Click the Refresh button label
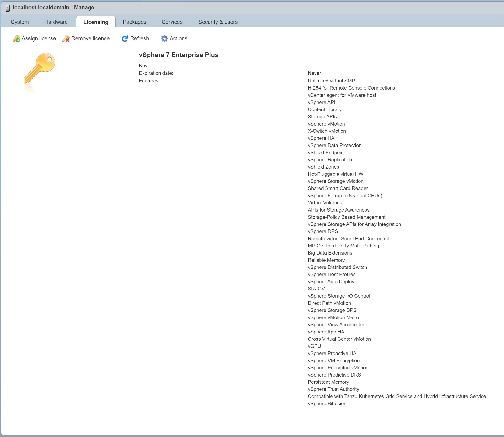The image size is (504, 437). (x=139, y=38)
